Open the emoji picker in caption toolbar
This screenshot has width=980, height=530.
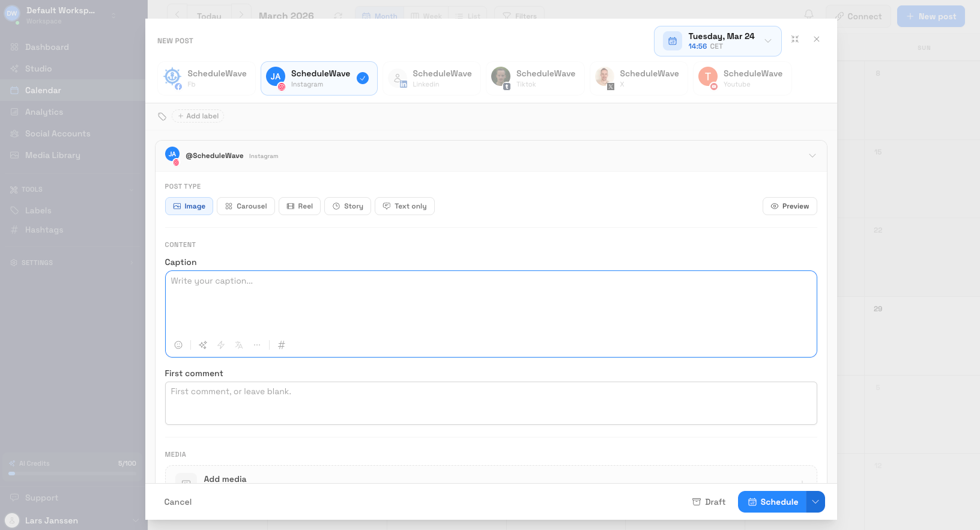[x=178, y=345]
